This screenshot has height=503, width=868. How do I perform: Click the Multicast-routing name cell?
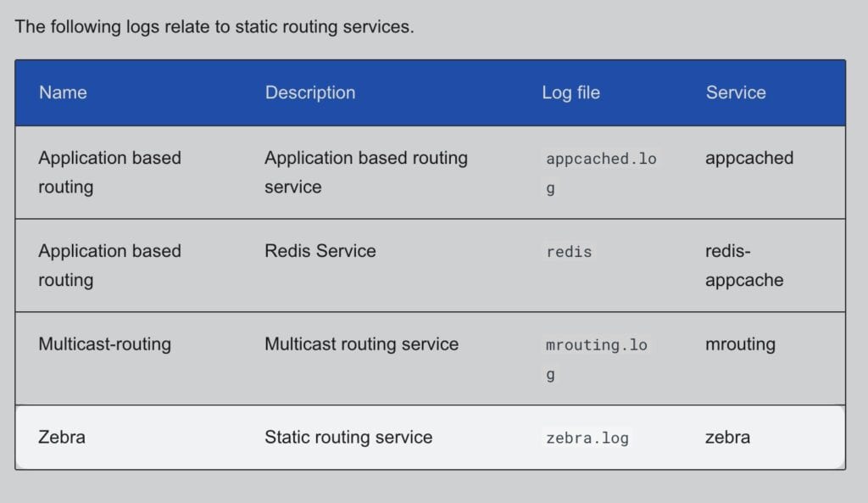click(104, 344)
